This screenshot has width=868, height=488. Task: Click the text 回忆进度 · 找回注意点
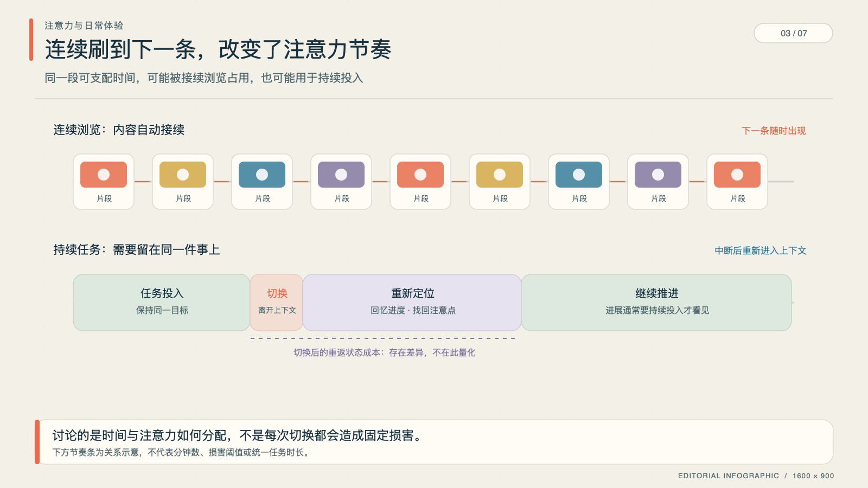click(413, 310)
